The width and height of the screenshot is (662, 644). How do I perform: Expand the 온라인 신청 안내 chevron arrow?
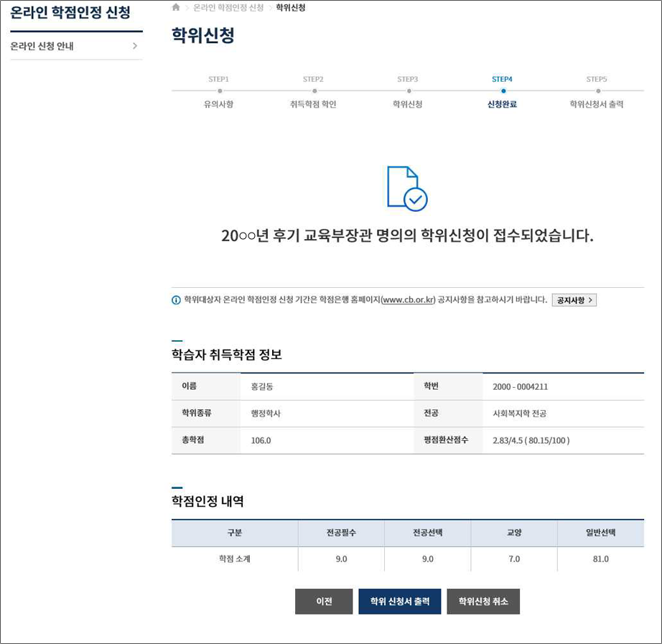pos(134,47)
